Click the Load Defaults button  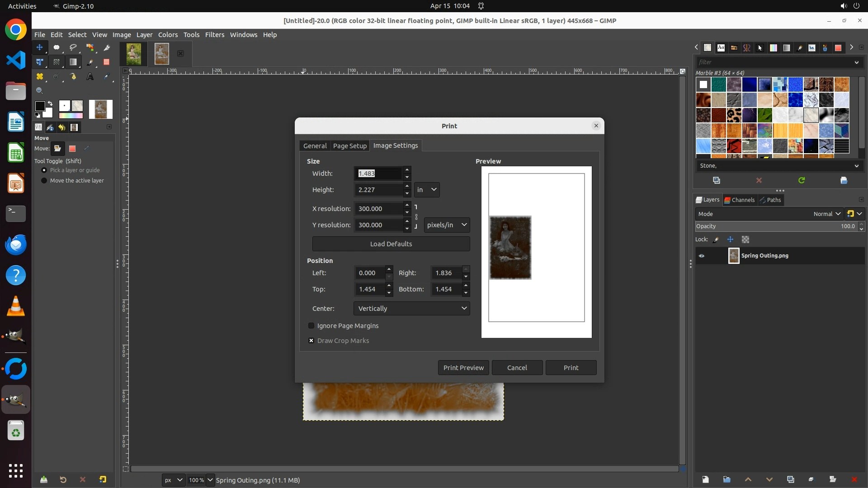[x=391, y=244]
